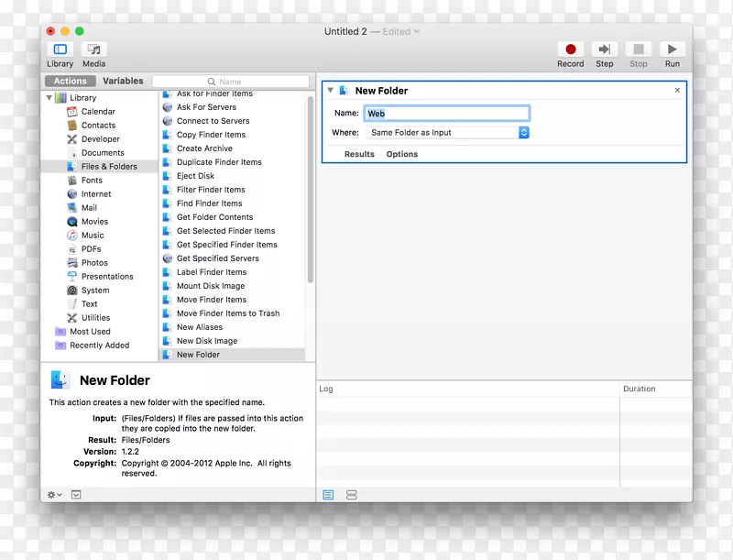733x560 pixels.
Task: Open the Where location dropdown
Action: click(x=448, y=133)
